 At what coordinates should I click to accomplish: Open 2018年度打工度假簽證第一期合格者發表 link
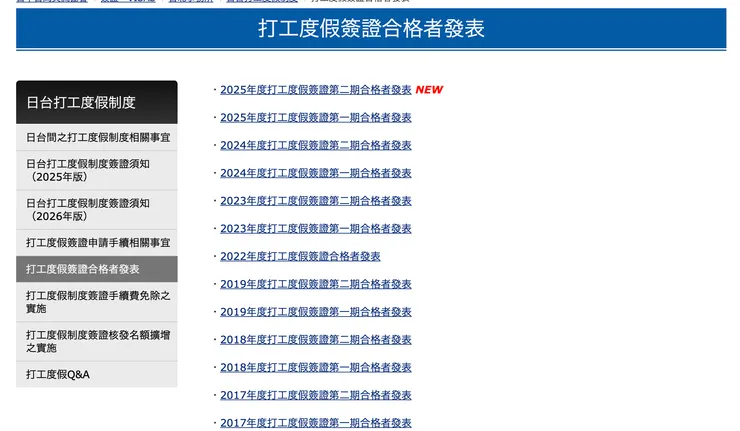pyautogui.click(x=316, y=368)
